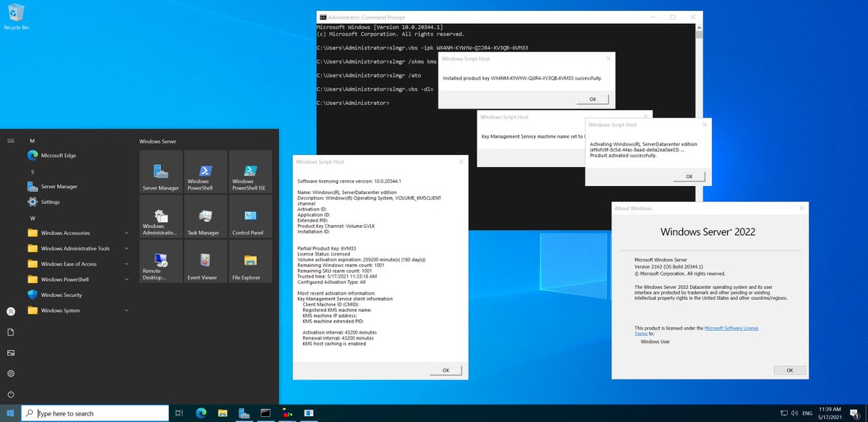This screenshot has width=868, height=422.
Task: Click the user account icon in Start rail
Action: pos(11,311)
